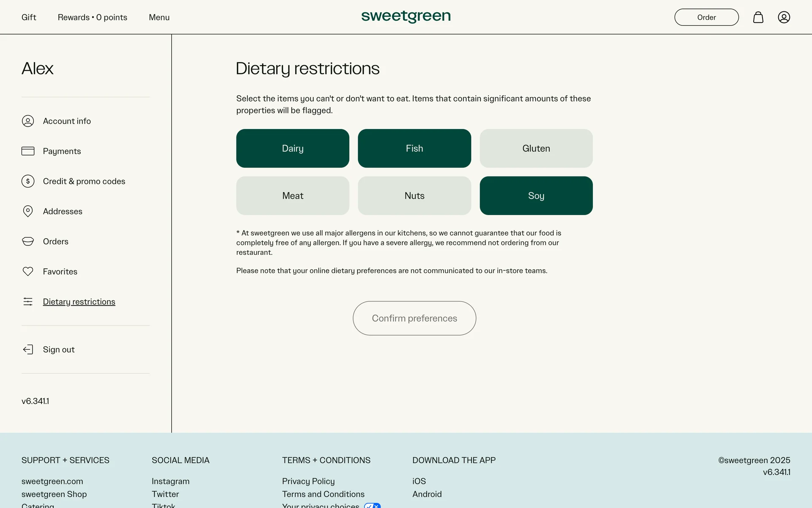The height and width of the screenshot is (508, 812).
Task: Click the Addresses location pin icon
Action: pyautogui.click(x=28, y=211)
